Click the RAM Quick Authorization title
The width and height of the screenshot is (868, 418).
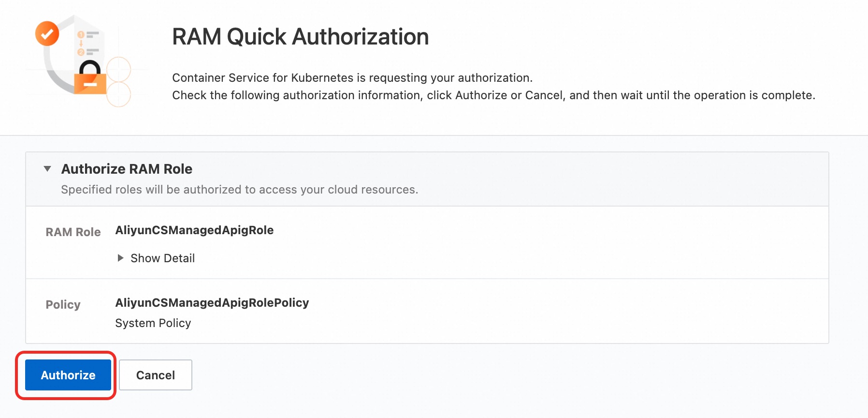click(x=300, y=37)
